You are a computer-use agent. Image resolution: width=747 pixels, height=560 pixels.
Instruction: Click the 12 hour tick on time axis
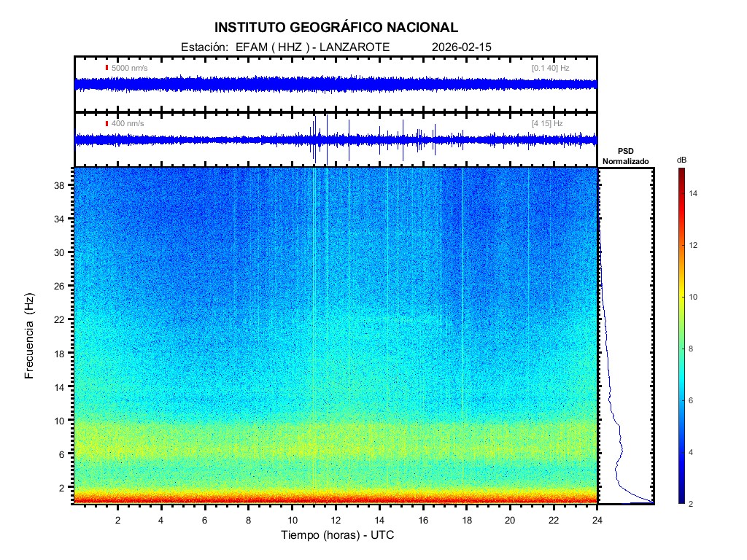(336, 520)
